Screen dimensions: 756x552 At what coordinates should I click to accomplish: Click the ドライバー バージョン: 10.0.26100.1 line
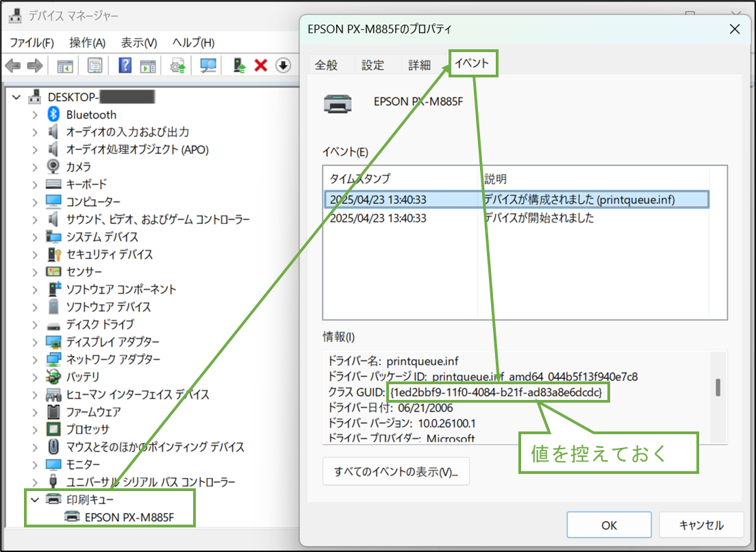[x=401, y=423]
